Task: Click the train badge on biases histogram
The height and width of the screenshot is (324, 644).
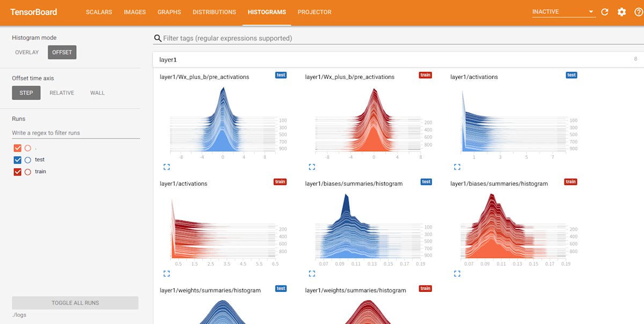Action: 570,182
